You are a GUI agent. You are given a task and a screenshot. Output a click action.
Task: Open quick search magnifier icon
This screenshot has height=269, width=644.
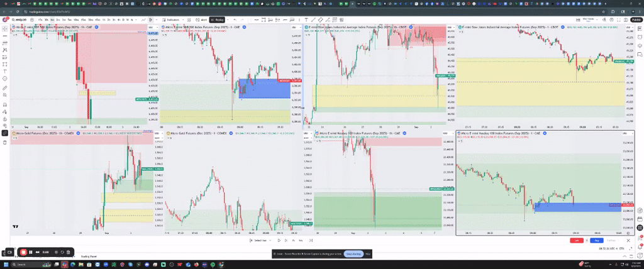point(606,19)
